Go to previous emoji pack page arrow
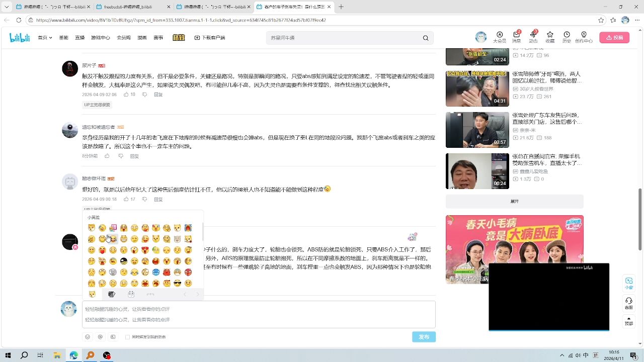 tap(185, 294)
